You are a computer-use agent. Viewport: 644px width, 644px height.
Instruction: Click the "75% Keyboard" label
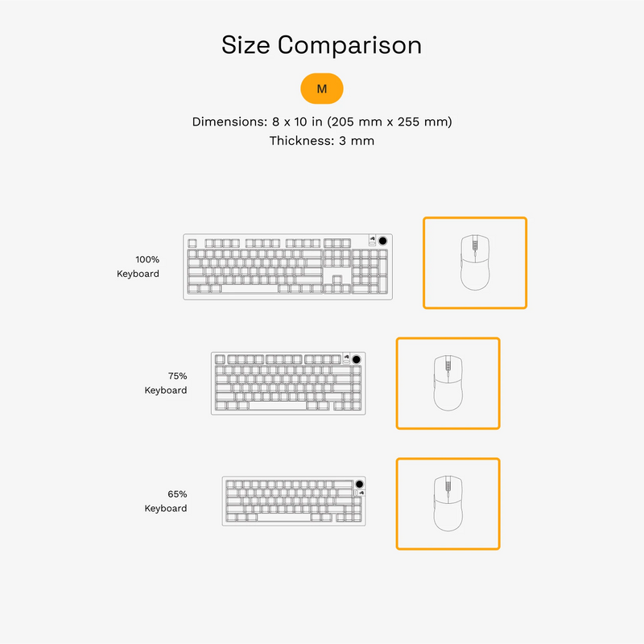point(166,383)
